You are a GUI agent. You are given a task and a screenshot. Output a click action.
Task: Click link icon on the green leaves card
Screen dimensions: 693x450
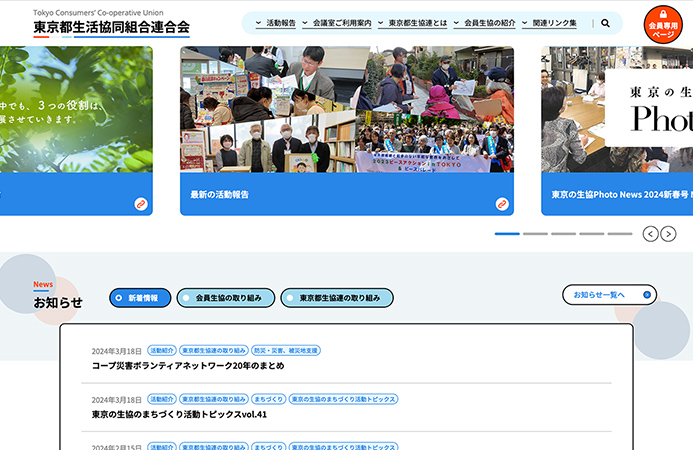141,204
